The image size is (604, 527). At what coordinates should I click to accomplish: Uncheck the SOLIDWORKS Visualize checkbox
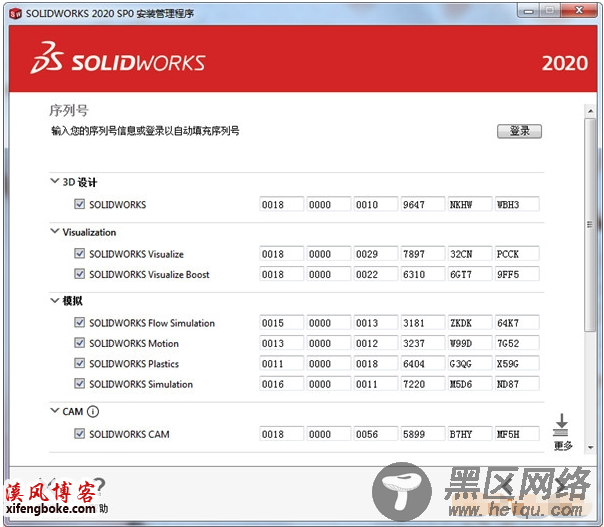[80, 254]
